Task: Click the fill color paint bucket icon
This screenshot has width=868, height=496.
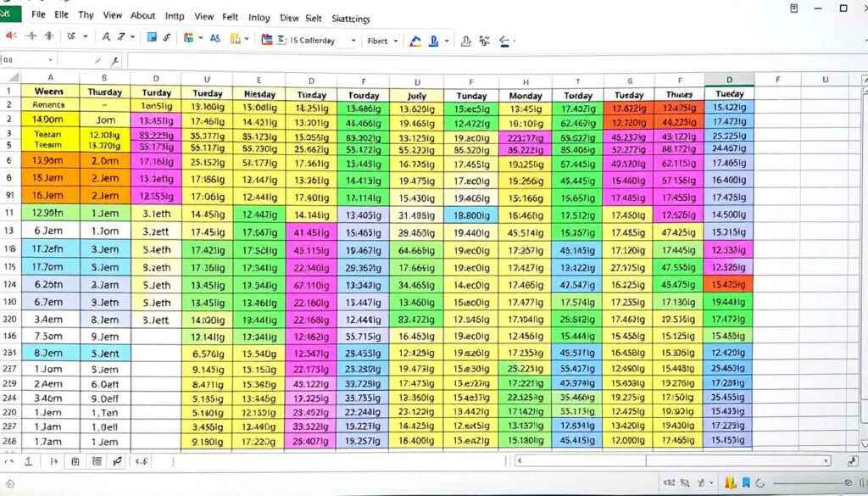Action: click(415, 40)
